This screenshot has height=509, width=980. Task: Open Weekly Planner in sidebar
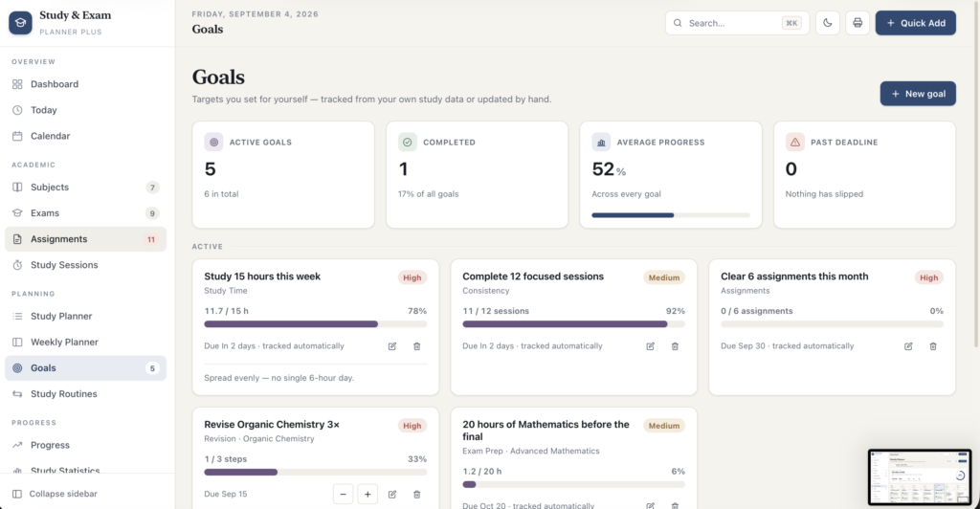coord(85,343)
